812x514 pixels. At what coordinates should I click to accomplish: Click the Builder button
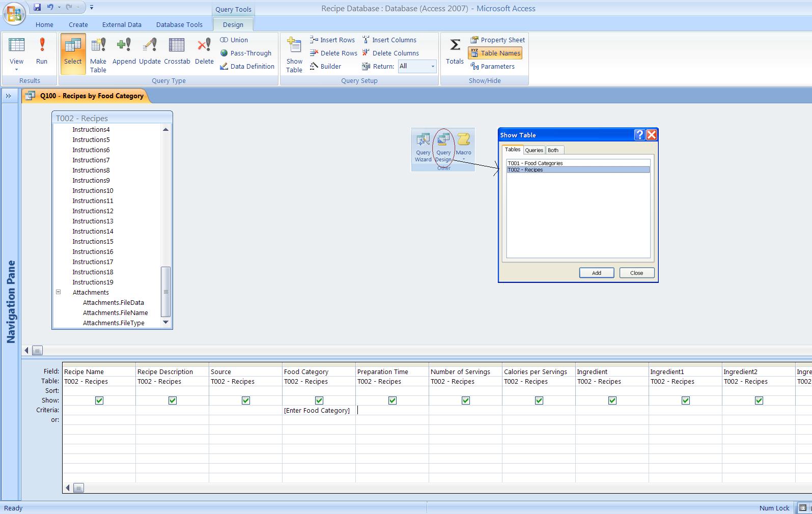point(325,66)
